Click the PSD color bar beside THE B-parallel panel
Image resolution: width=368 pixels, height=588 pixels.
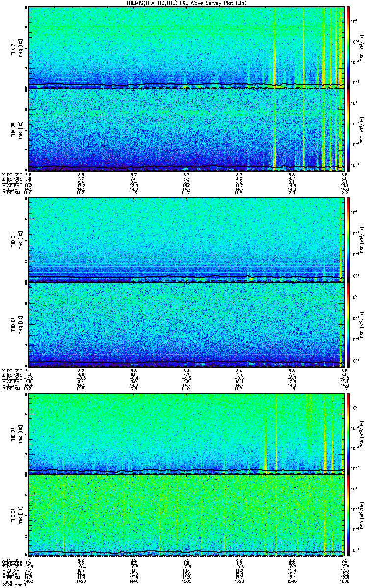click(348, 516)
